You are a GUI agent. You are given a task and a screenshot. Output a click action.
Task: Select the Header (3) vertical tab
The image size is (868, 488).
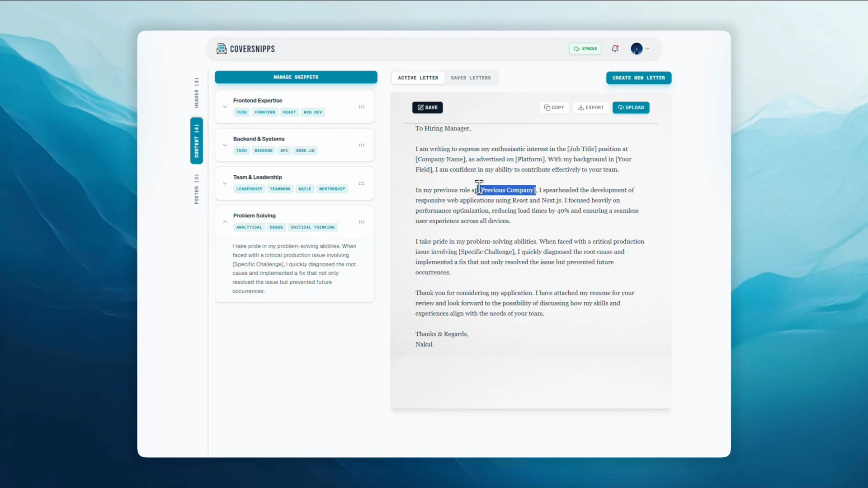click(196, 93)
